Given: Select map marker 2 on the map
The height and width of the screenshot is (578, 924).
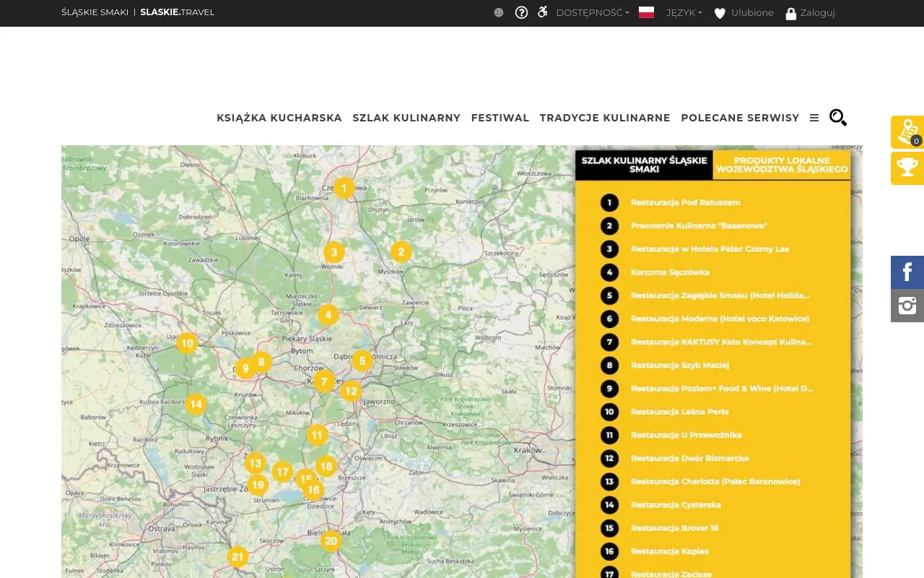Looking at the screenshot, I should [401, 251].
